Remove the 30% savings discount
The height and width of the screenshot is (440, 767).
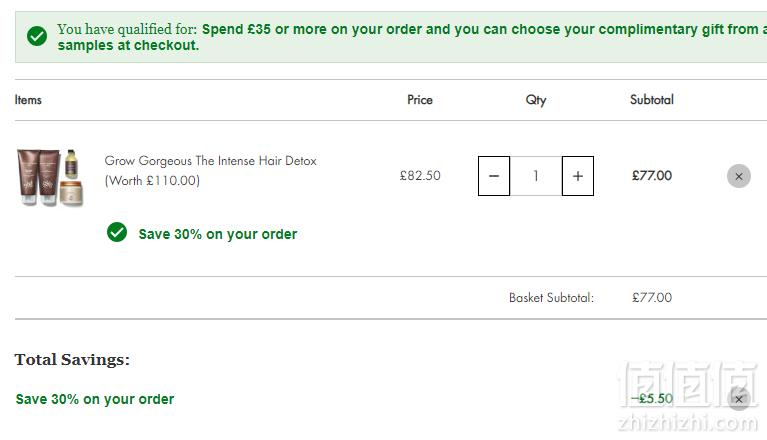tap(739, 399)
